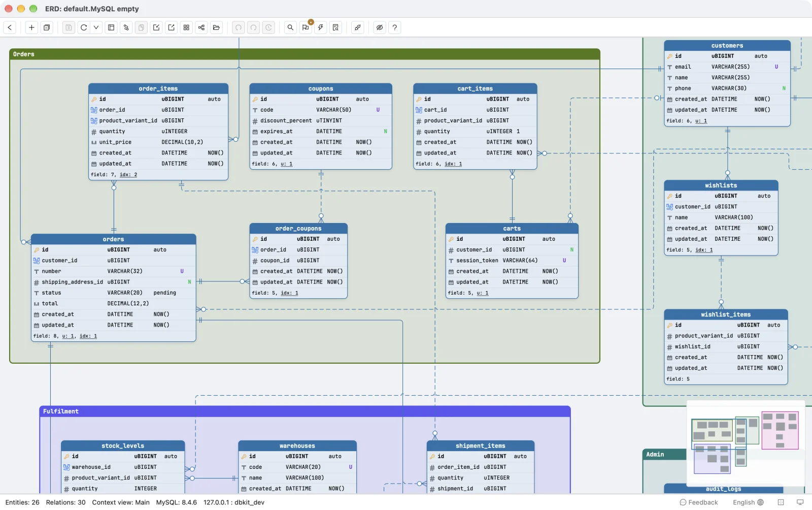Click 'Relations: 30' in status bar
This screenshot has height=510, width=812.
65,502
